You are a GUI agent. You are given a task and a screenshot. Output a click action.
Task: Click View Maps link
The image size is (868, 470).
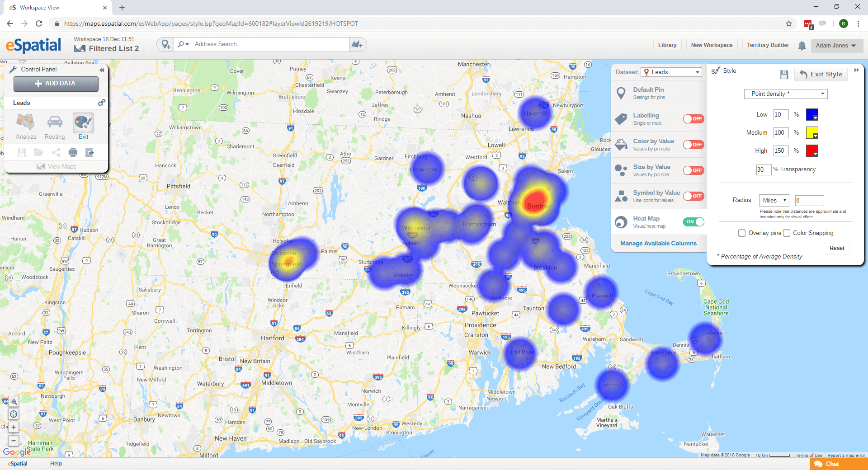coord(57,166)
